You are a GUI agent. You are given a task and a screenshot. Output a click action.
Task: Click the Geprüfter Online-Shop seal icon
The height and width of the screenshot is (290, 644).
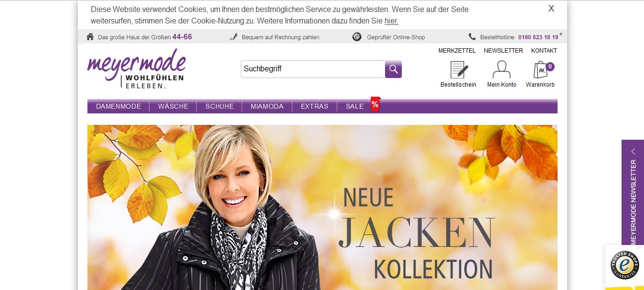coord(357,37)
